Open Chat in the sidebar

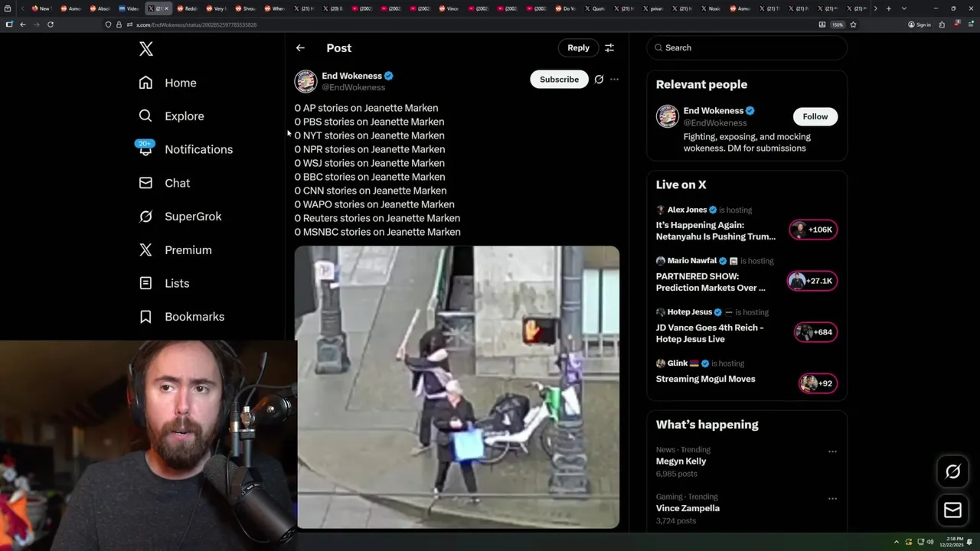(x=165, y=183)
